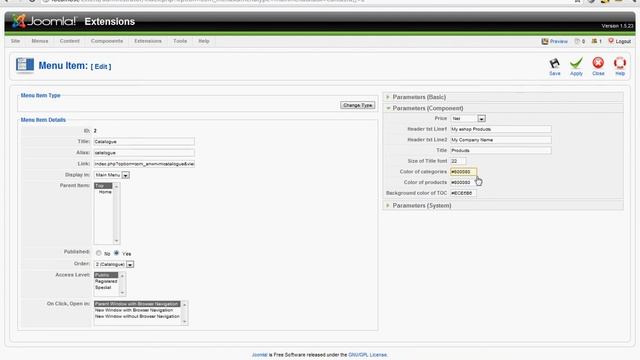
Task: Open the Price dropdown
Action: (x=468, y=118)
